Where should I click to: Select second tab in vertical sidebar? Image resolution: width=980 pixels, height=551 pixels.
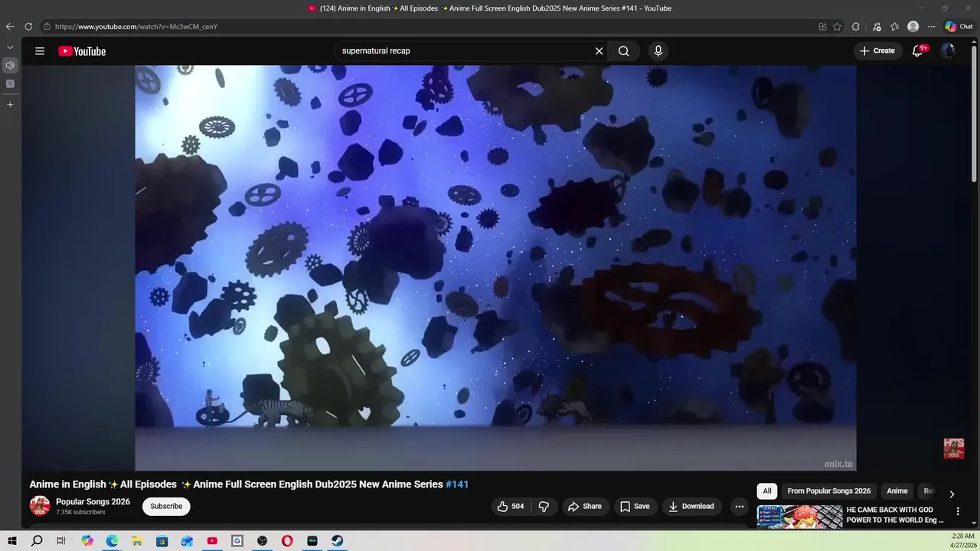coord(10,83)
